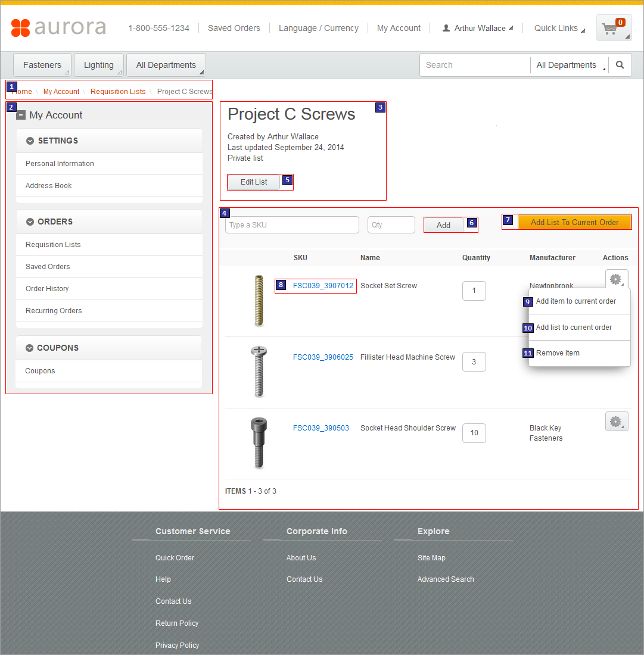
Task: Click About Us footer link
Action: [x=301, y=558]
